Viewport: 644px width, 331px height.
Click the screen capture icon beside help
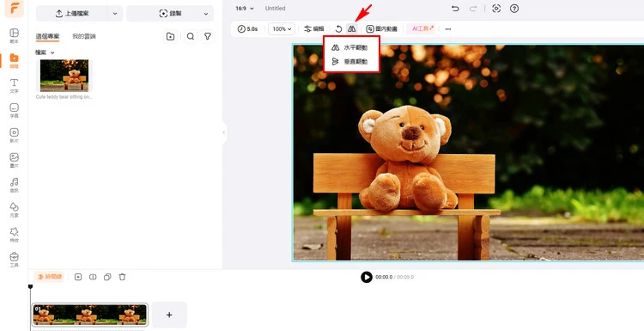(x=496, y=9)
